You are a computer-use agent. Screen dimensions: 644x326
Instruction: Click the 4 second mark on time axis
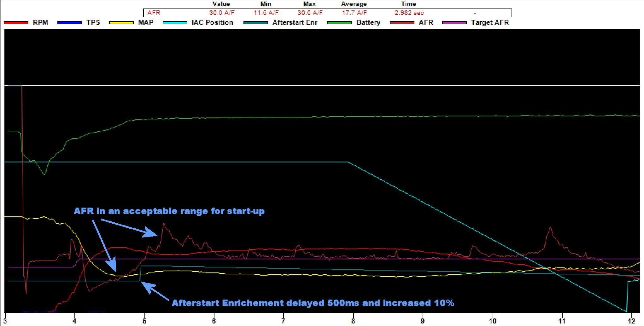coord(74,321)
